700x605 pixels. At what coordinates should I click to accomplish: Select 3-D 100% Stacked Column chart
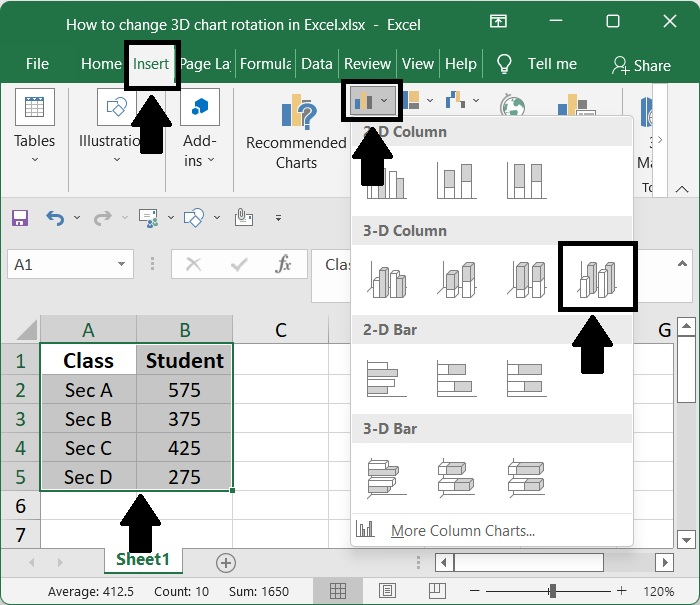(x=526, y=280)
